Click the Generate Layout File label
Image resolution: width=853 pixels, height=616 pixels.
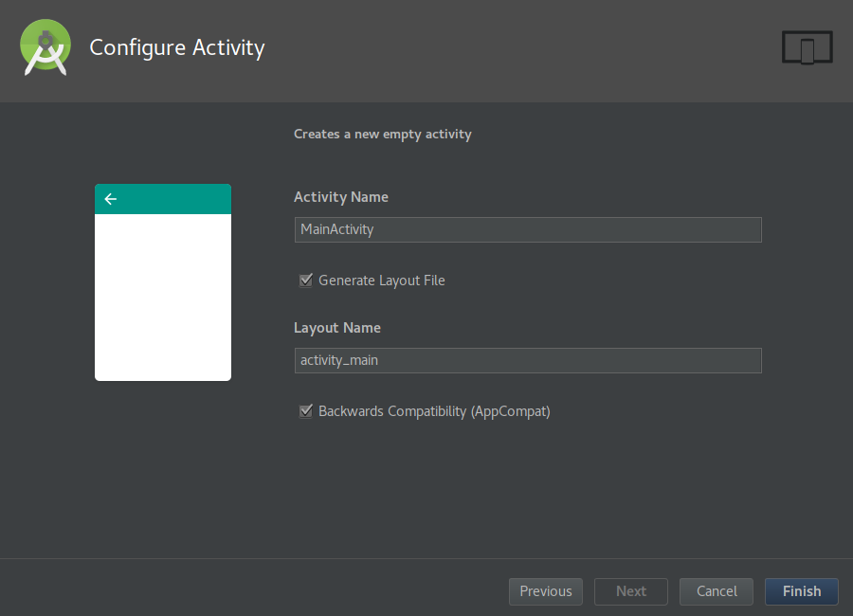[x=381, y=281]
